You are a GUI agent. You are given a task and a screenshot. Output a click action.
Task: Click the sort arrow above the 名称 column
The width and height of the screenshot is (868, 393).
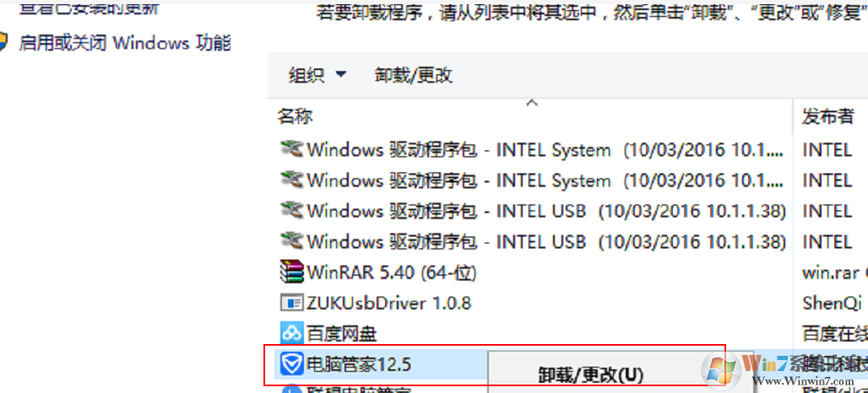point(532,103)
